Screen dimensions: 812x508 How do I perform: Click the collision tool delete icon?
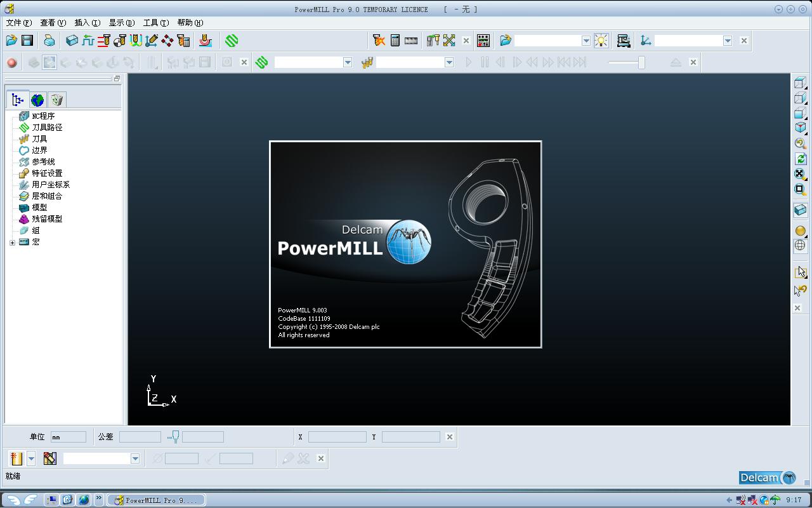coord(379,41)
